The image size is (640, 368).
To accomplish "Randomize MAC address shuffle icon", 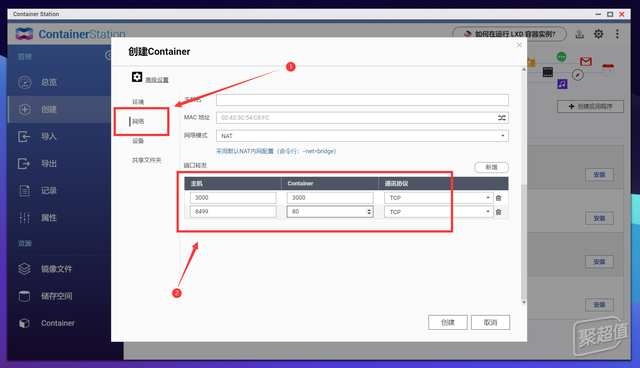I will click(x=502, y=117).
